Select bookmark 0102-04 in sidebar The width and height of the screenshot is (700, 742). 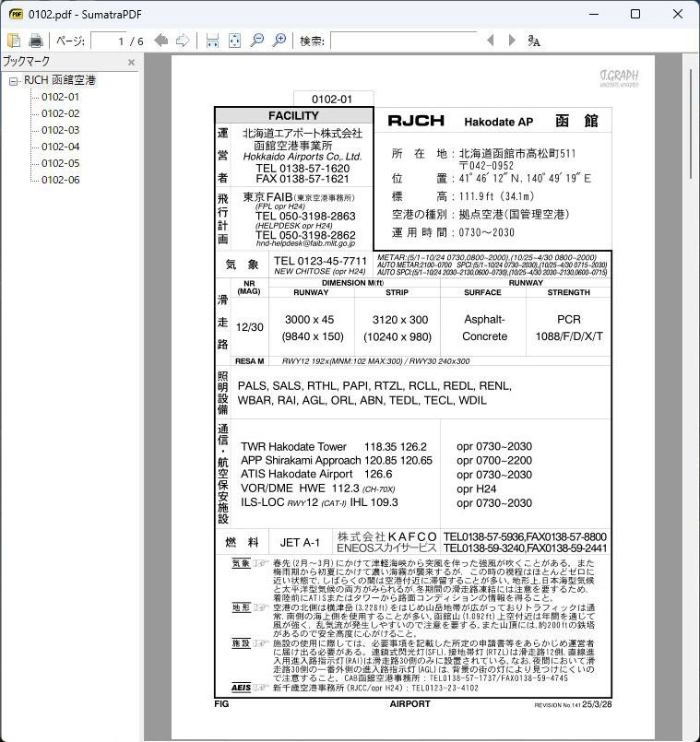coord(60,147)
